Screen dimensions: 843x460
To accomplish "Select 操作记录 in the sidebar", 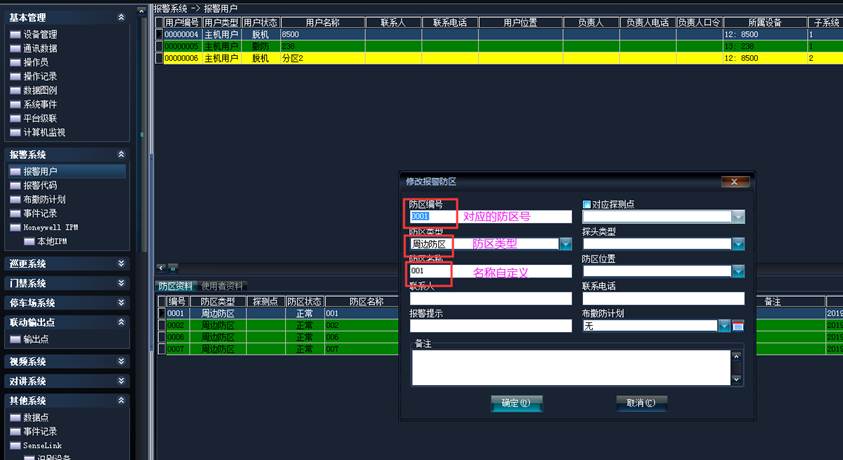I will [40, 76].
